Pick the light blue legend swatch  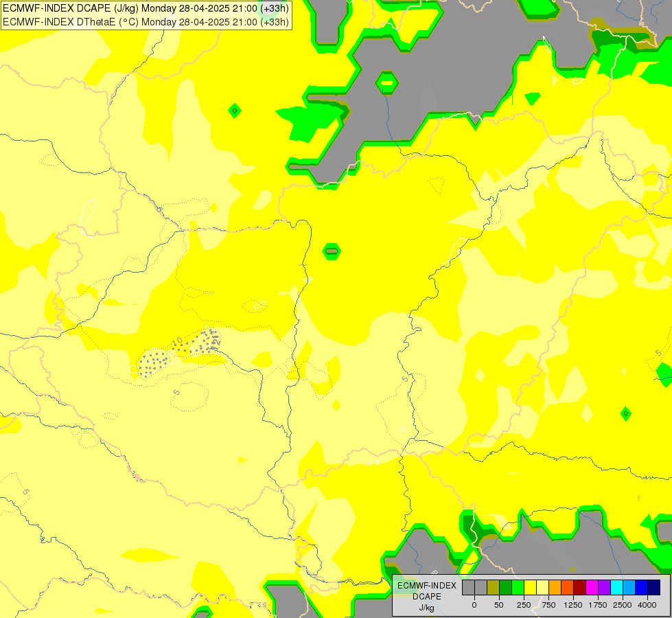pos(629,588)
